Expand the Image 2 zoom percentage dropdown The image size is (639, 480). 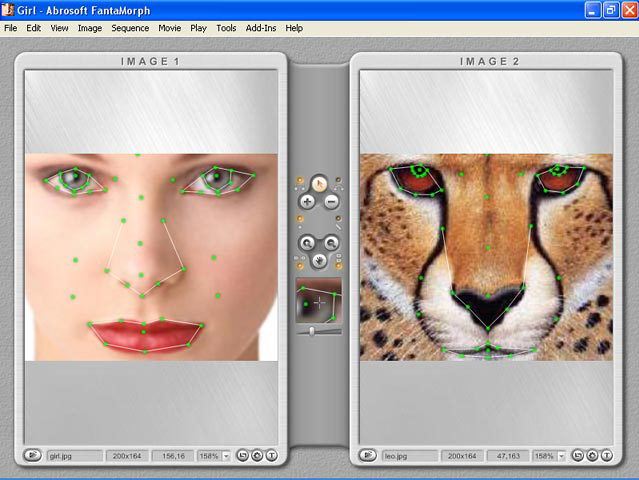click(562, 456)
